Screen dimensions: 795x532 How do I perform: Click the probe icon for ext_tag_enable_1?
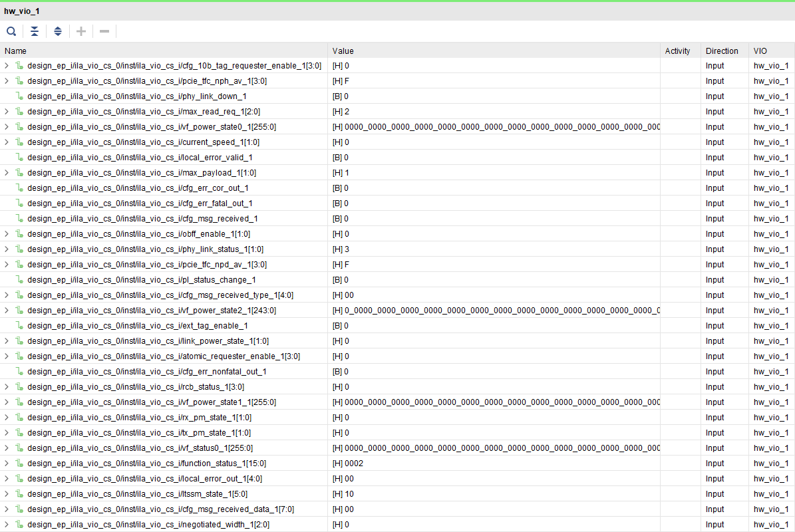[x=19, y=326]
